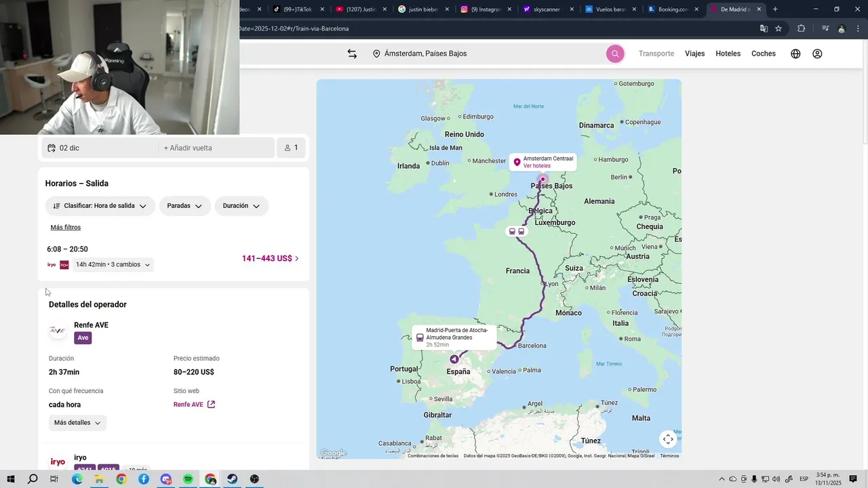Click bus icons on map near Belgium

(517, 231)
